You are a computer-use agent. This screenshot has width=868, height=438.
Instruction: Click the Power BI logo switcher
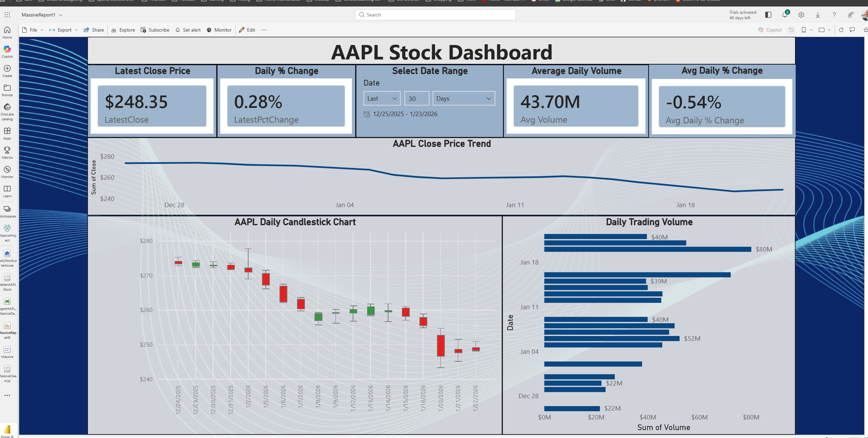point(8,431)
